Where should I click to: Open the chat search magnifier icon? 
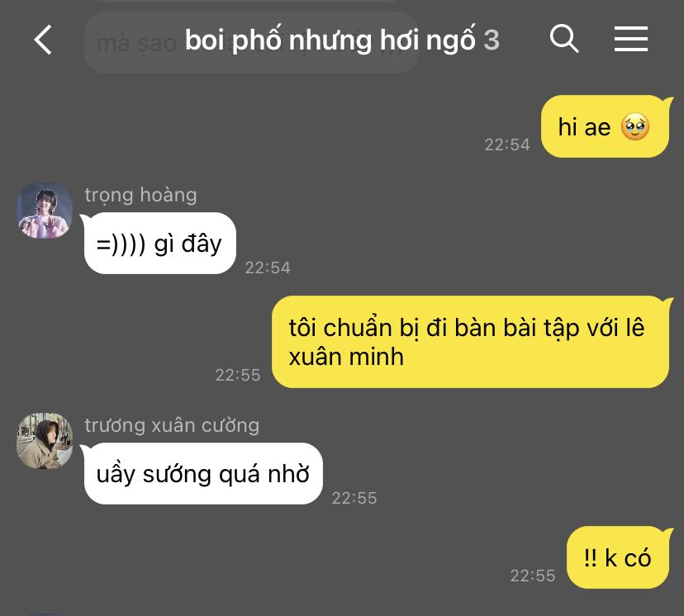coord(564,38)
